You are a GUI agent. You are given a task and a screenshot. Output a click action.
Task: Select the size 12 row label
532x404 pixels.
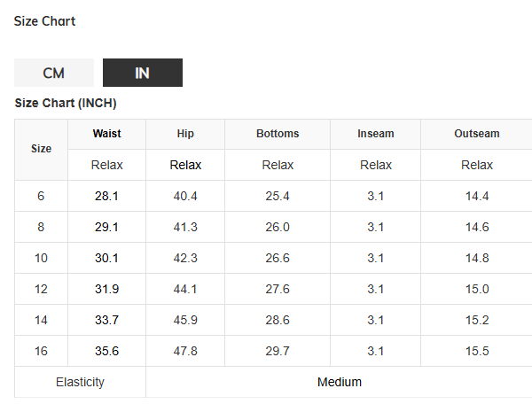(x=41, y=289)
